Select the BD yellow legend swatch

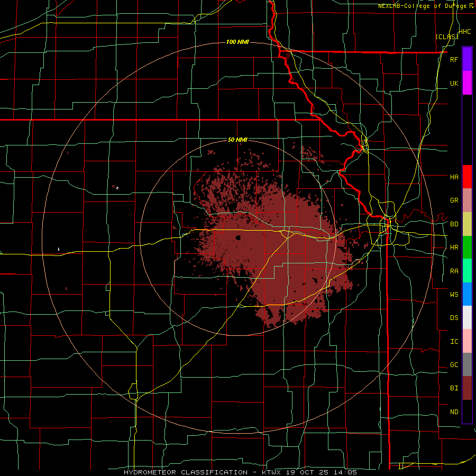(467, 224)
